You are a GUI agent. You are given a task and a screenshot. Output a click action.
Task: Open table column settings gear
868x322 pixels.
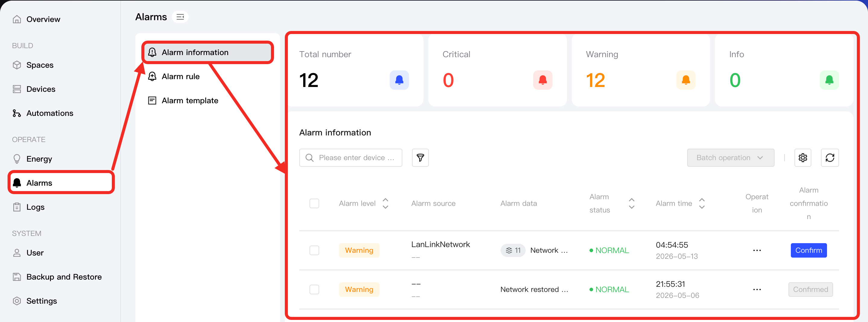803,157
